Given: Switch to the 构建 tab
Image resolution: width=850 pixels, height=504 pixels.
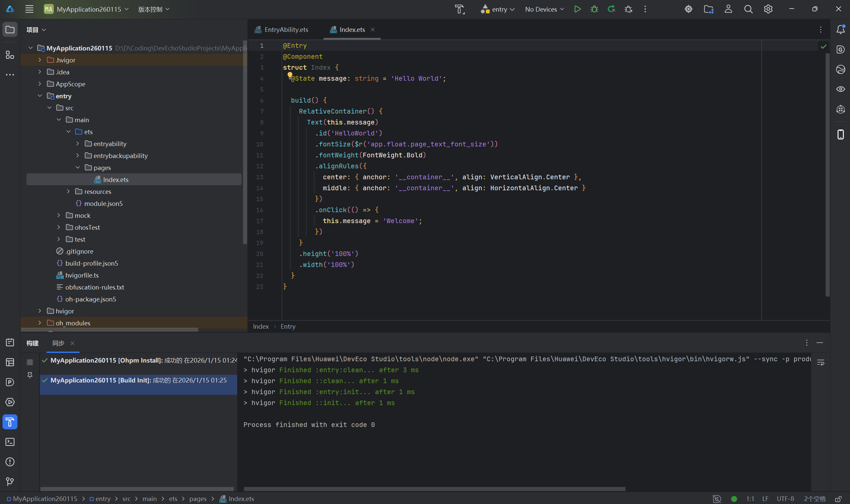Looking at the screenshot, I should click(32, 343).
